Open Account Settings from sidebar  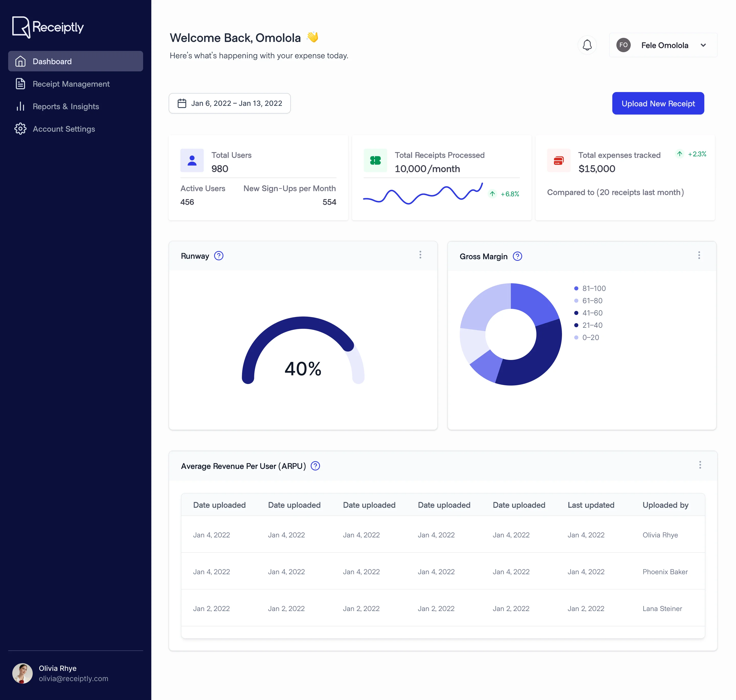point(64,129)
